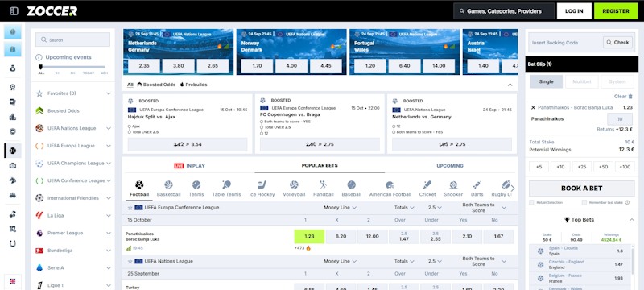This screenshot has width=644, height=290.
Task: Open stats icon beside Panathinaikos 19:45
Action: point(129,248)
